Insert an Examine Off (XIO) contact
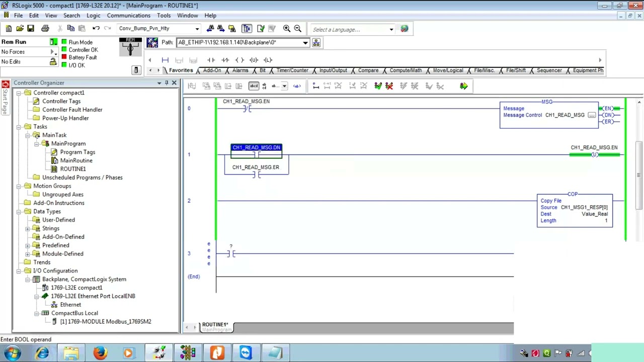 tap(225, 60)
